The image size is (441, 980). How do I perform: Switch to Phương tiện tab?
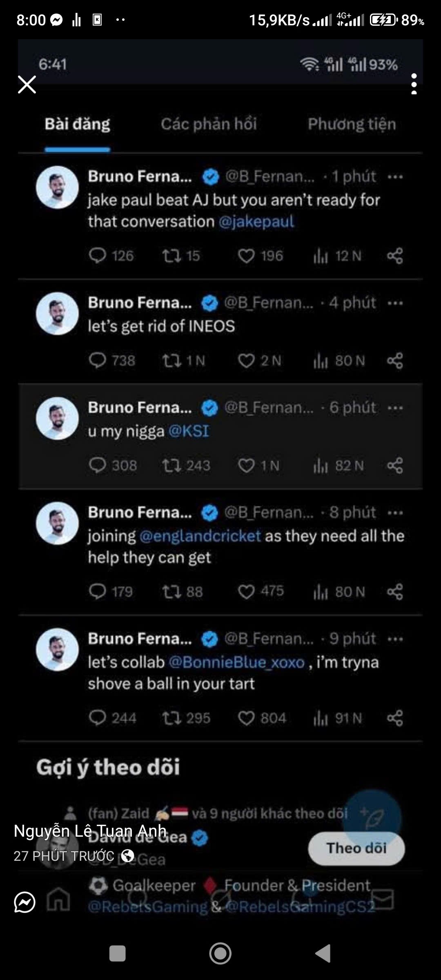click(352, 124)
